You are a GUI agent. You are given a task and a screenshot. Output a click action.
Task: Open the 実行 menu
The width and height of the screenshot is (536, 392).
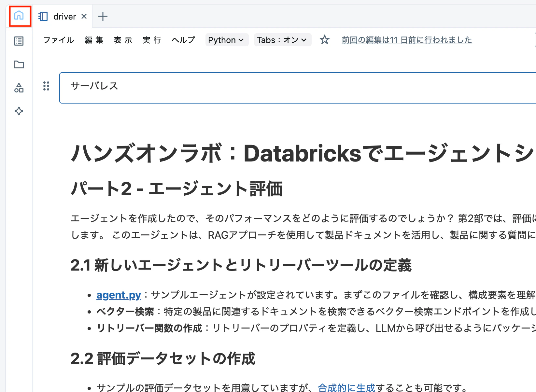coord(152,40)
